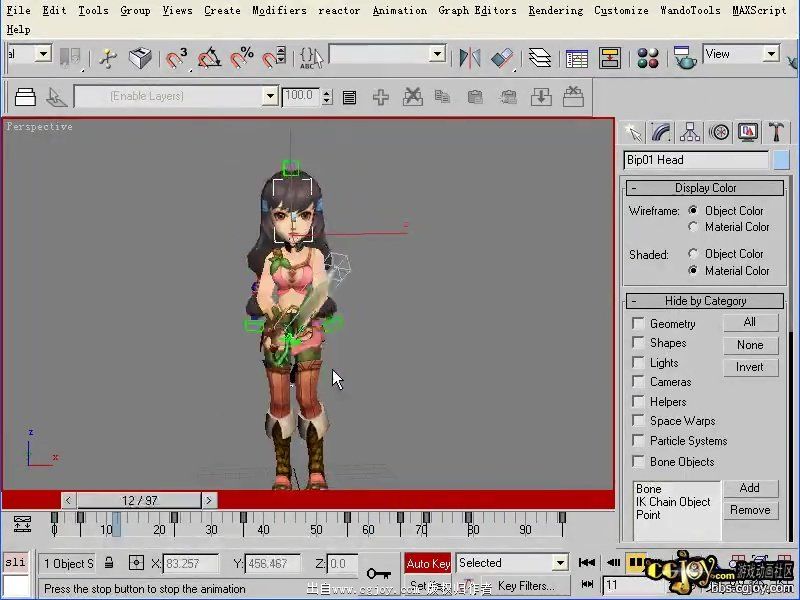This screenshot has width=800, height=600.
Task: Select Shaded Material Color radio
Action: 693,270
